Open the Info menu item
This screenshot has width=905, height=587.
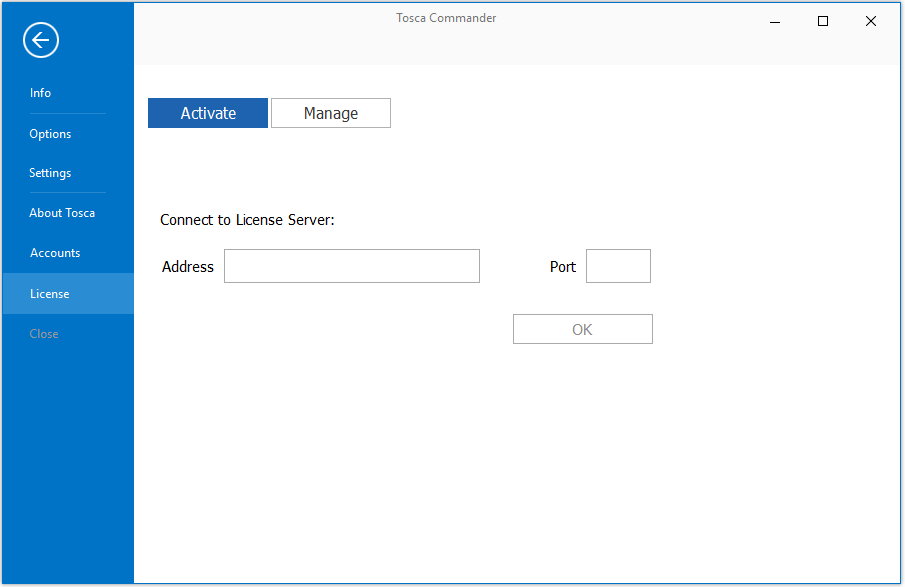(40, 93)
